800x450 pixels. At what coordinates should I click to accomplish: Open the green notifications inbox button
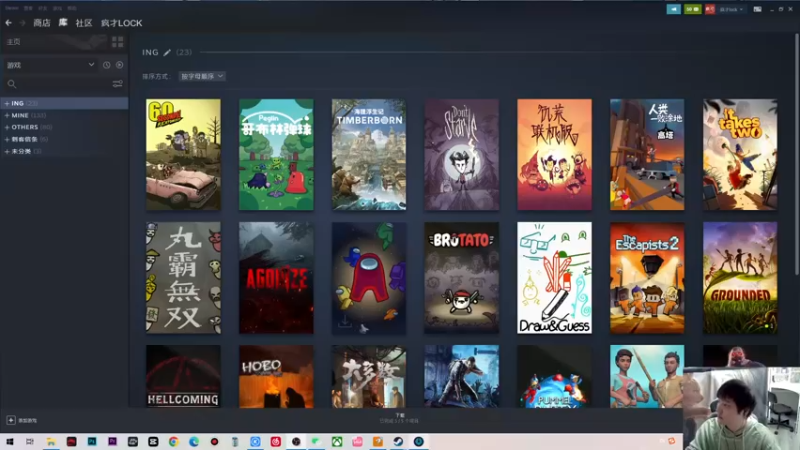692,9
